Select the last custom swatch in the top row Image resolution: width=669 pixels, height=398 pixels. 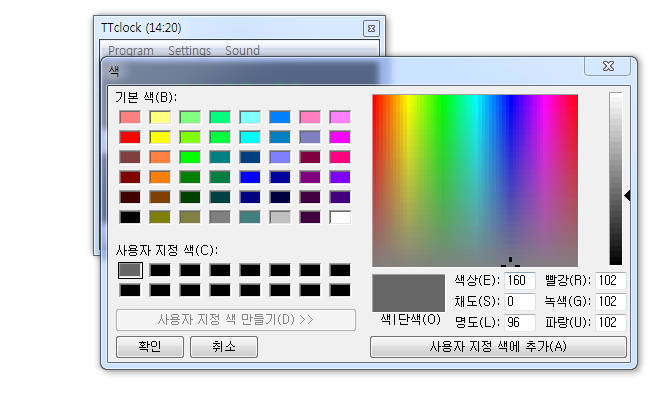[340, 270]
